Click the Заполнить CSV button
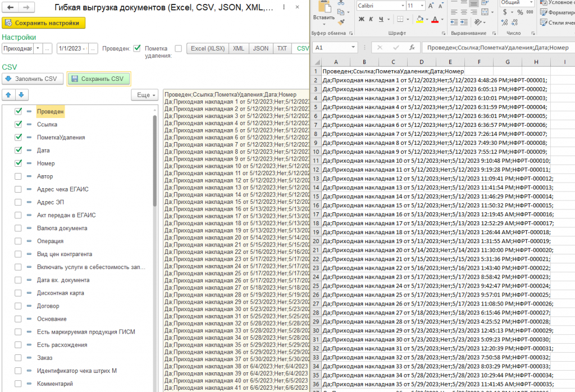This screenshot has width=575, height=392. coord(33,79)
